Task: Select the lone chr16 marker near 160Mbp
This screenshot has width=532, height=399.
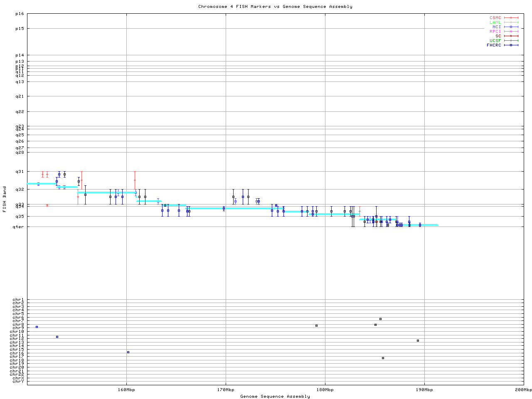Action: (x=128, y=352)
